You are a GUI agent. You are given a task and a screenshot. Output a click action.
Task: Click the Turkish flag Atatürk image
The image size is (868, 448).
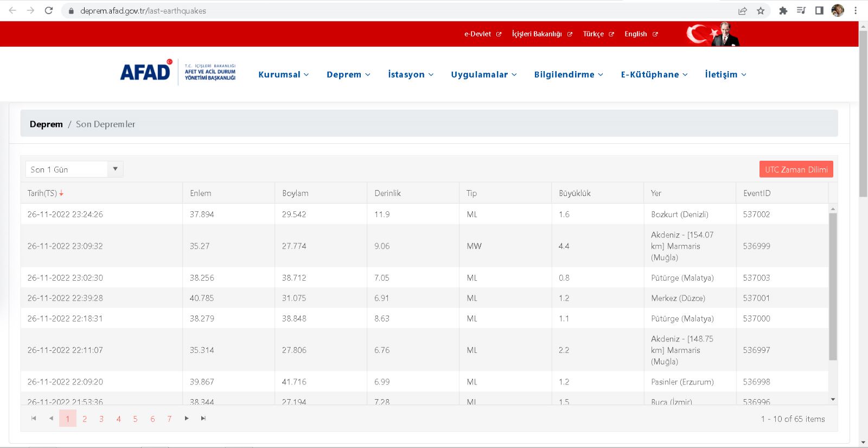coord(713,34)
